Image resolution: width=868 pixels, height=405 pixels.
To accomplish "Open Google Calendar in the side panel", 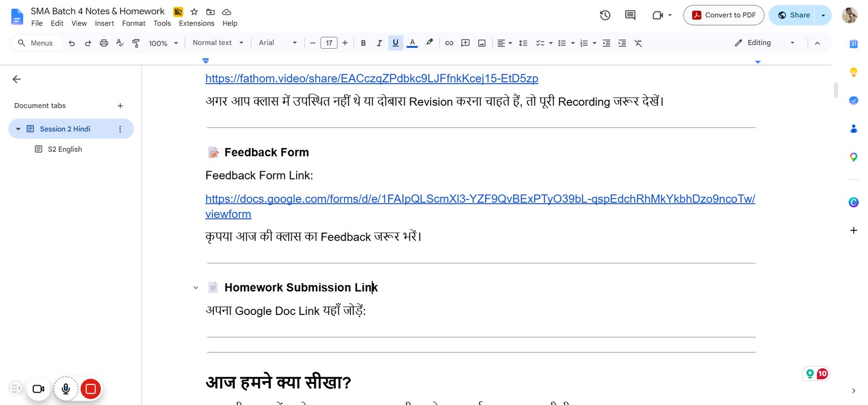I will [x=853, y=44].
